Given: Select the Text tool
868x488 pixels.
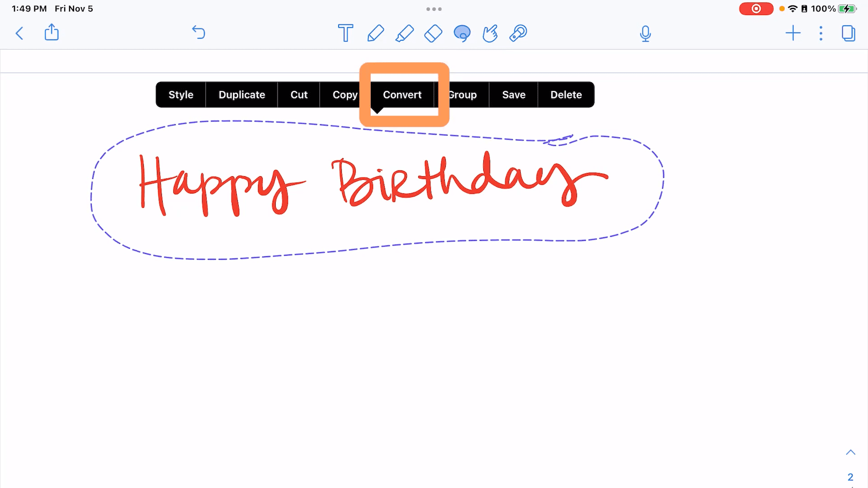Looking at the screenshot, I should click(345, 33).
